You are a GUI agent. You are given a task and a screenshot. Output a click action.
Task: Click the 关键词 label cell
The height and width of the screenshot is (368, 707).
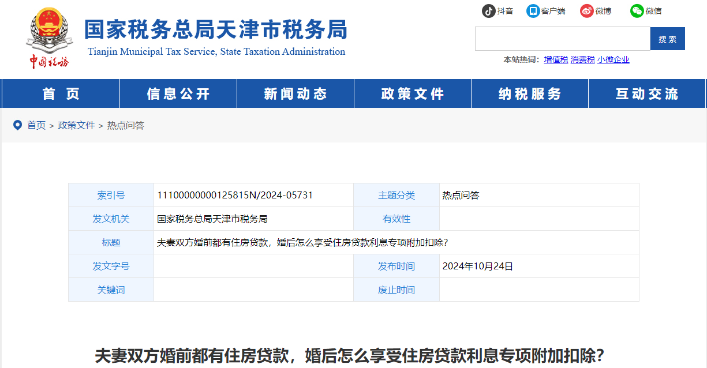[111, 290]
